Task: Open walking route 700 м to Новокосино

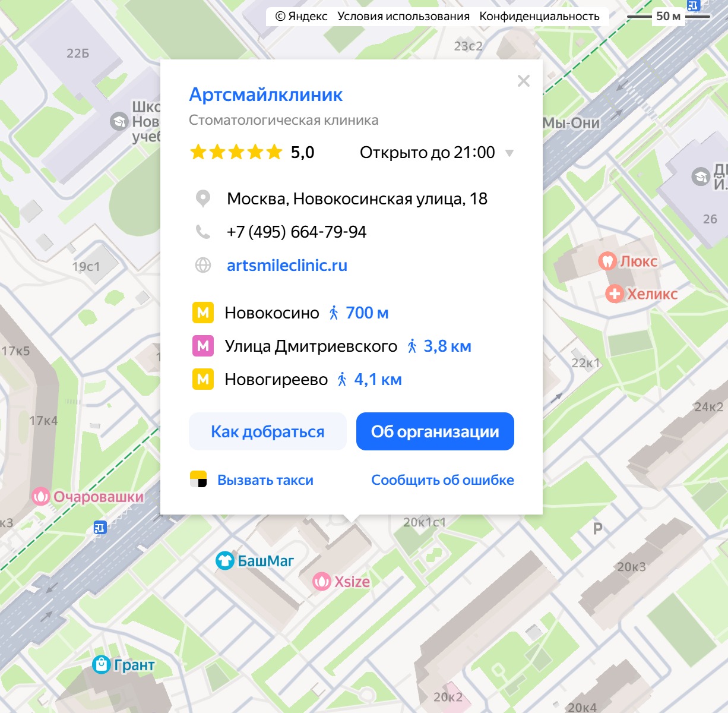Action: pos(367,313)
